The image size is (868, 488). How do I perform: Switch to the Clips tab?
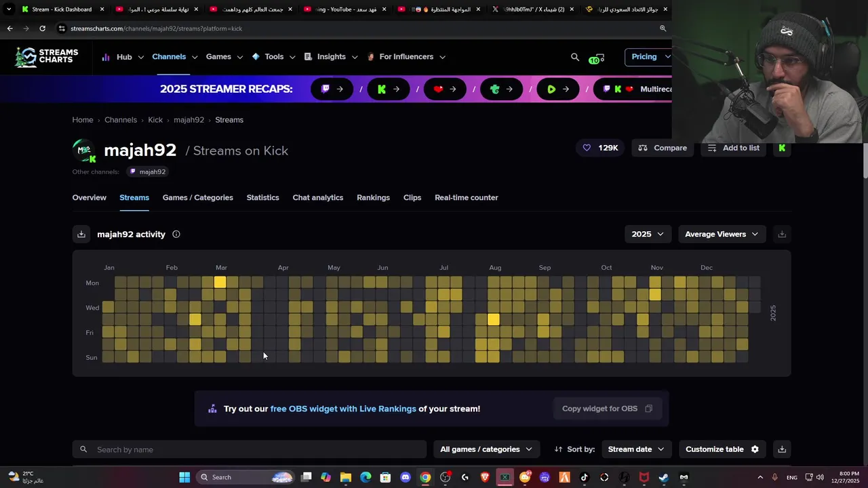412,198
